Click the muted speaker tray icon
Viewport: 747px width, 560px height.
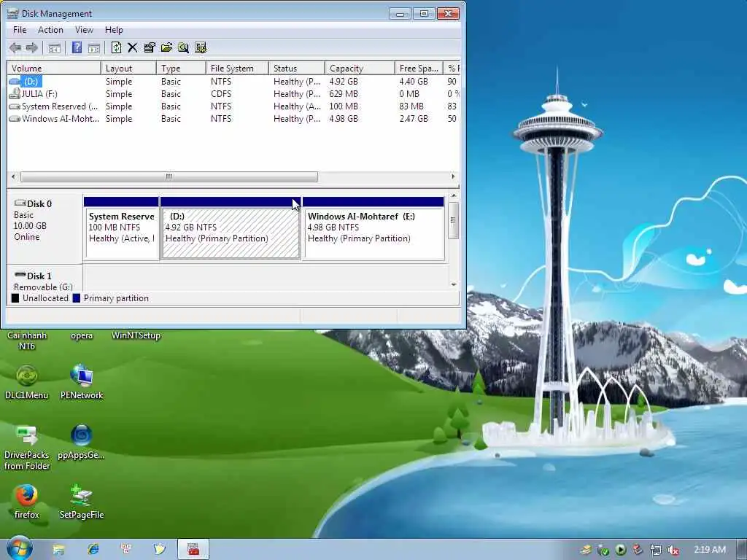673,551
